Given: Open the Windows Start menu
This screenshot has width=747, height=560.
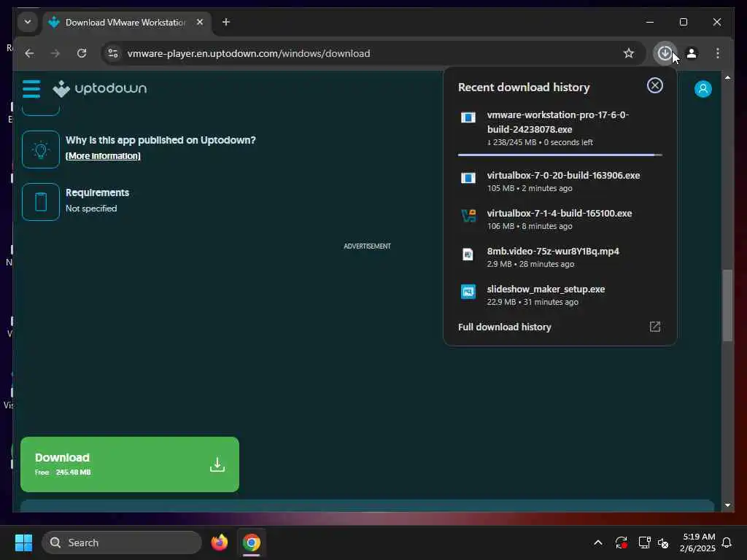Looking at the screenshot, I should (23, 542).
